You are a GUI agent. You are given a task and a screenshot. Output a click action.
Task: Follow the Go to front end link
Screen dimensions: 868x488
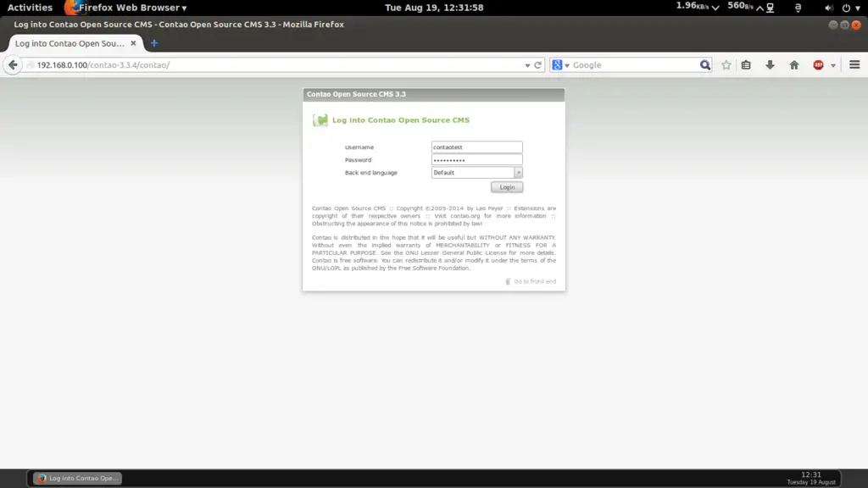click(x=535, y=281)
